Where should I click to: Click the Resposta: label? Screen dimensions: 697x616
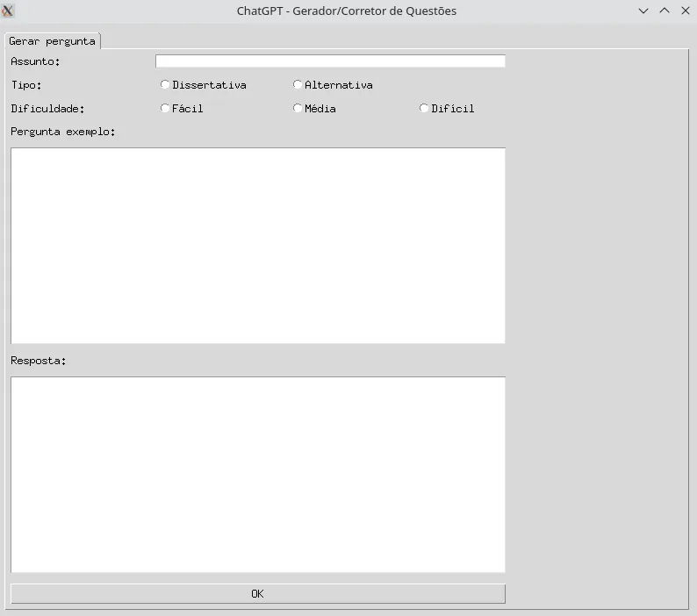pos(39,361)
